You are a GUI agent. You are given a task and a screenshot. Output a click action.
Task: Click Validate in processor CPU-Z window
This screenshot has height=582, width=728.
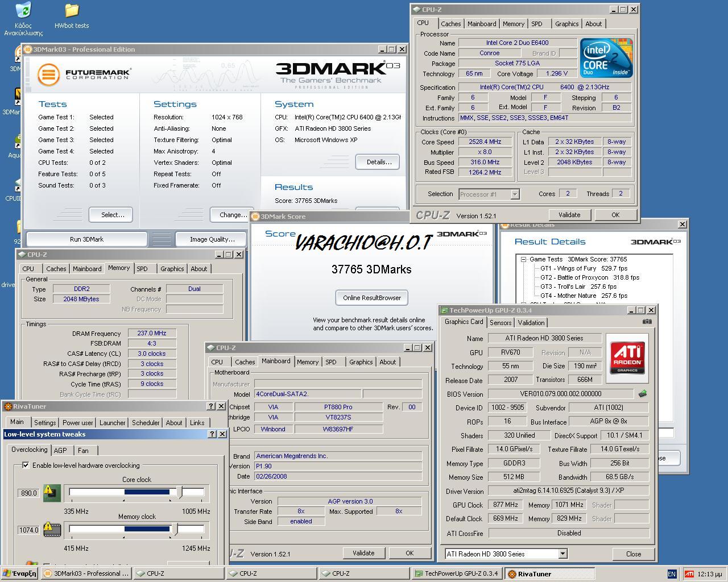tap(569, 215)
